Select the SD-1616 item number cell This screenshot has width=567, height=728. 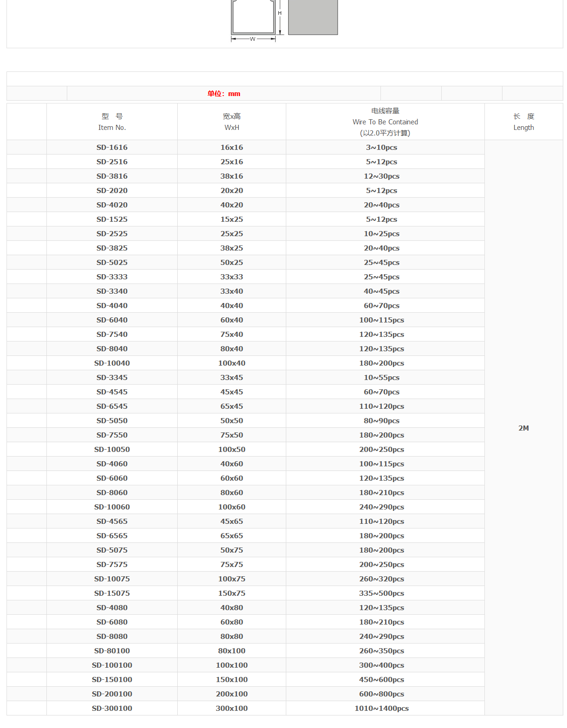tap(112, 148)
